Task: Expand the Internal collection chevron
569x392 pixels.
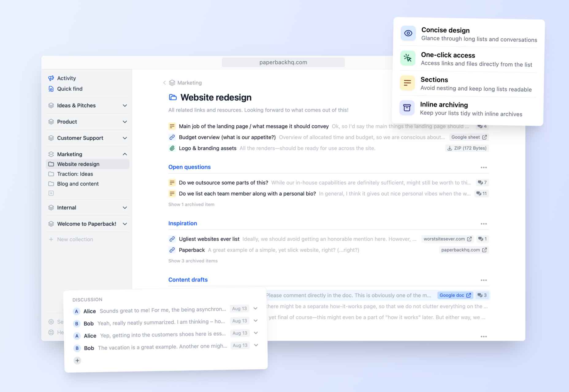Action: pyautogui.click(x=125, y=207)
